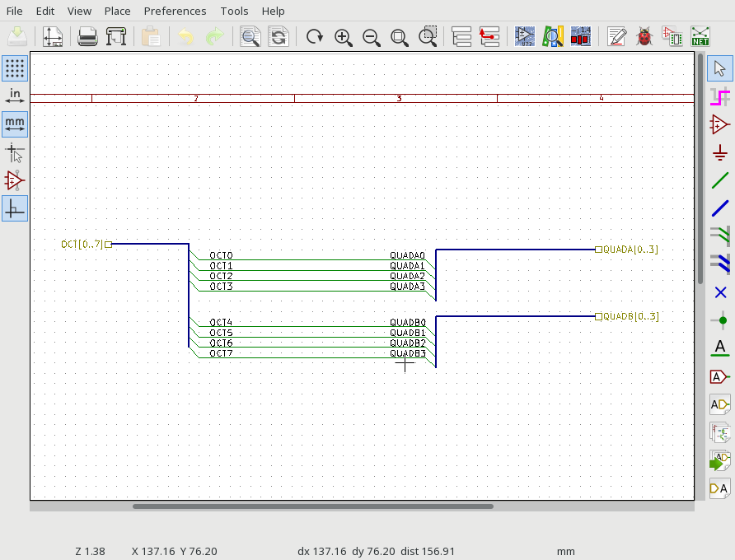Toggle grid display button
735x560 pixels.
[15, 68]
